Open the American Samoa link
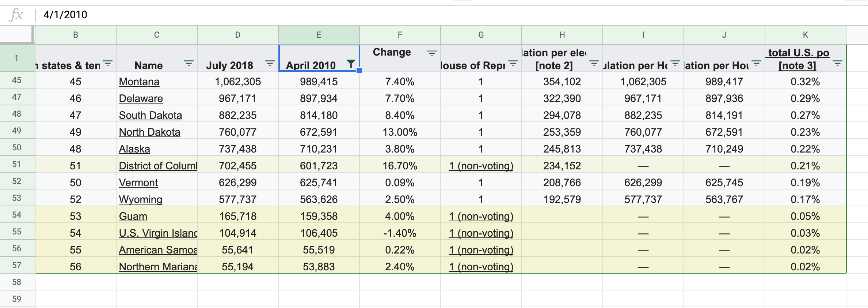This screenshot has width=868, height=308. (x=158, y=250)
